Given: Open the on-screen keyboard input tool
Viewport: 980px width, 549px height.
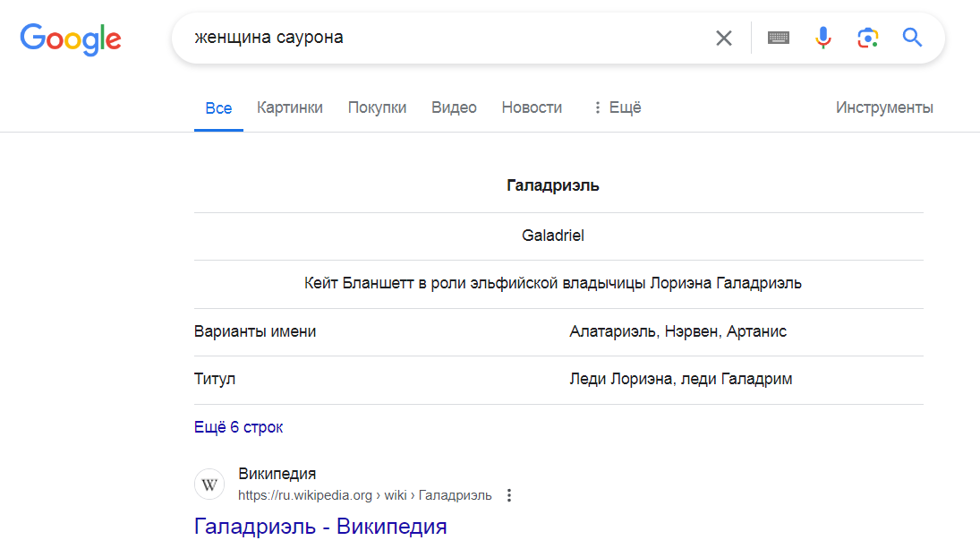Looking at the screenshot, I should tap(778, 39).
